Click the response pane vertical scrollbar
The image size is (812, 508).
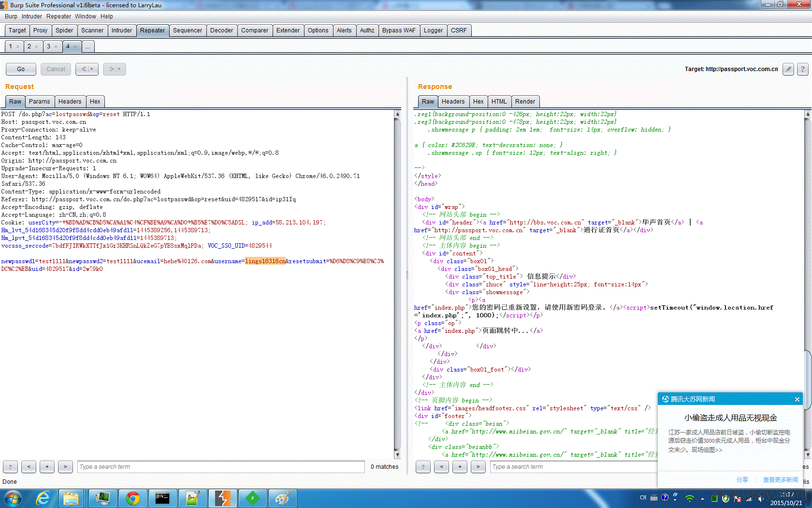tap(808, 284)
